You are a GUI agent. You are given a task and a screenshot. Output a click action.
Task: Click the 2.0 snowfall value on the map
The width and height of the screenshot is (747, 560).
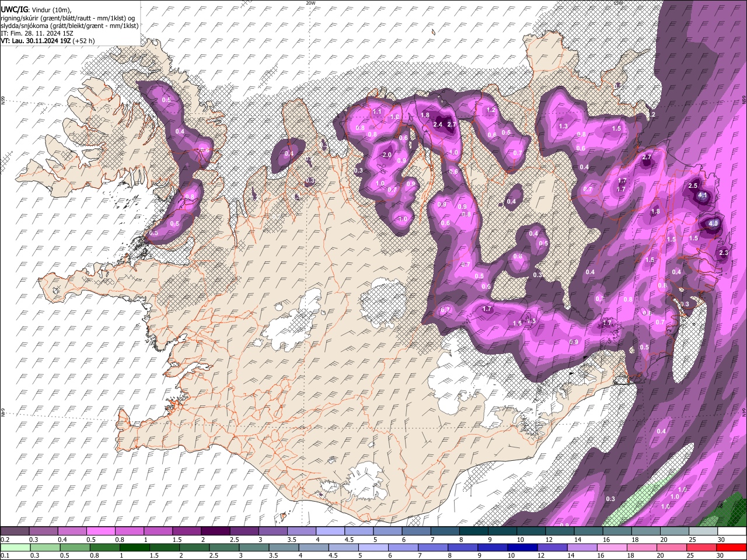387,155
